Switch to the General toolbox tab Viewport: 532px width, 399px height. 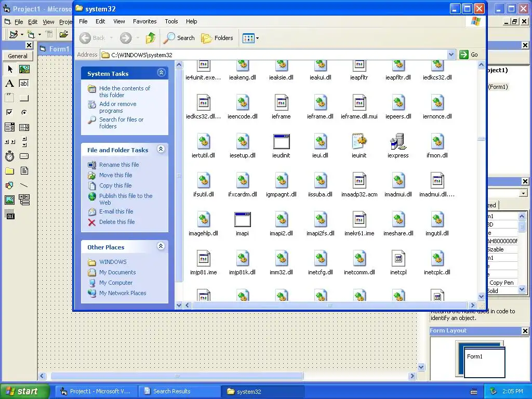[x=18, y=56]
